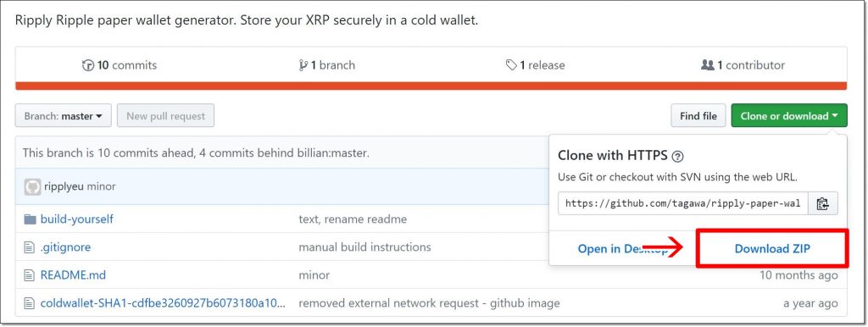Click New pull request button

tap(165, 116)
